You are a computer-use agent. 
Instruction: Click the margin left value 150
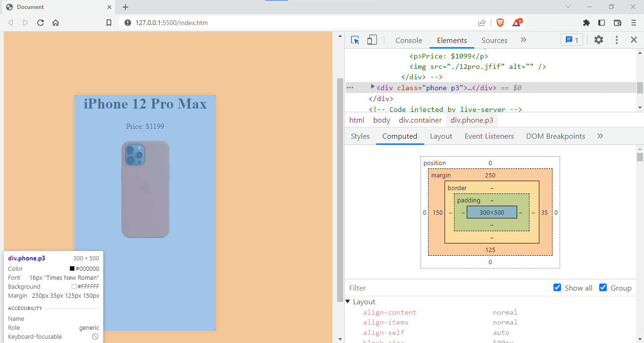[438, 212]
